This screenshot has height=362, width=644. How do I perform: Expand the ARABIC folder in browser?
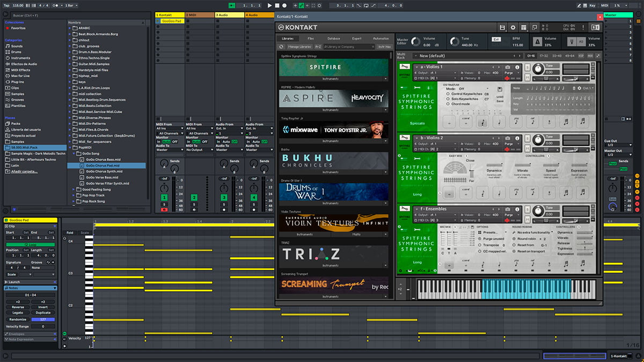pyautogui.click(x=70, y=28)
